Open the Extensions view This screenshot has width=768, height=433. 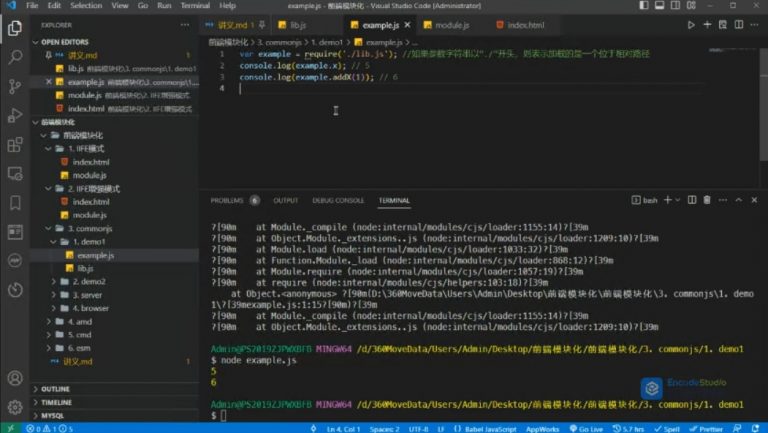15,146
